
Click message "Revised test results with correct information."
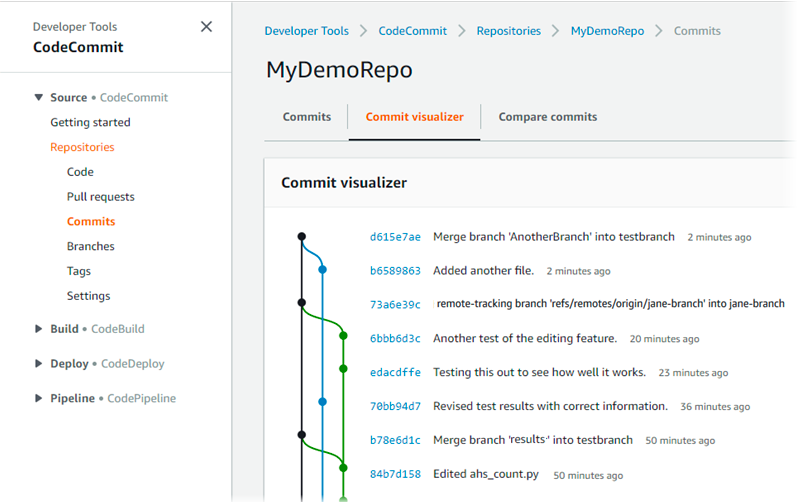click(550, 406)
